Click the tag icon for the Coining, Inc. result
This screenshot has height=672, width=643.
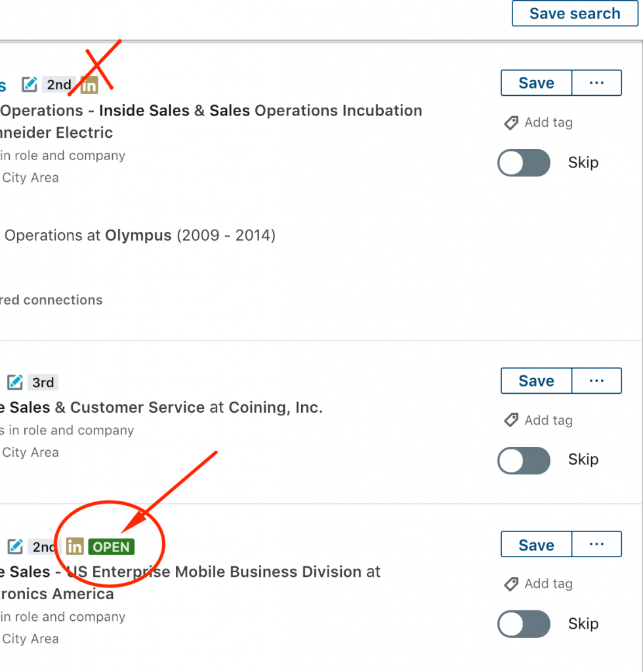click(x=511, y=420)
